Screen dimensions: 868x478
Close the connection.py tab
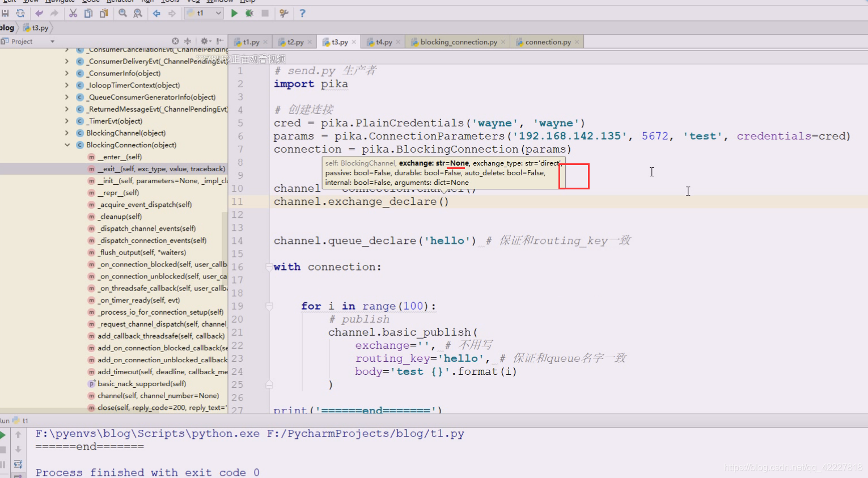coord(577,42)
